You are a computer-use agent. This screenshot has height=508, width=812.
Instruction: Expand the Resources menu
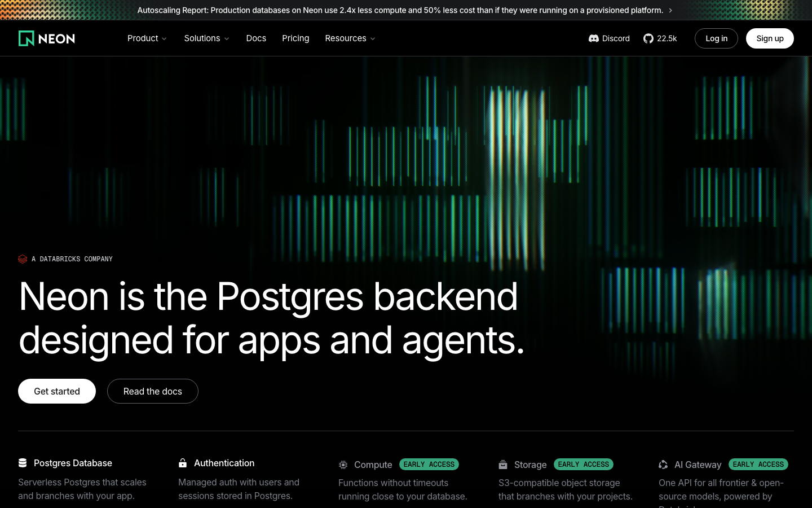pyautogui.click(x=350, y=38)
